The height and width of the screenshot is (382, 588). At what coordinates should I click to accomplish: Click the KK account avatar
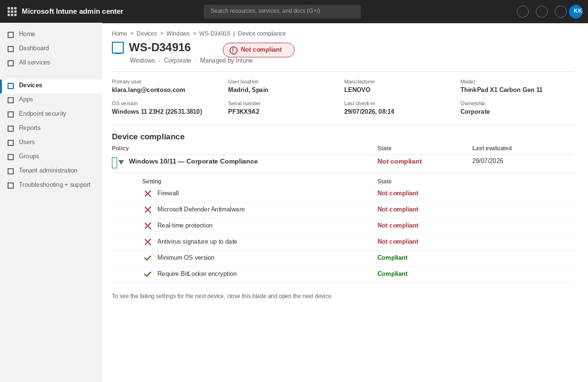tap(576, 11)
